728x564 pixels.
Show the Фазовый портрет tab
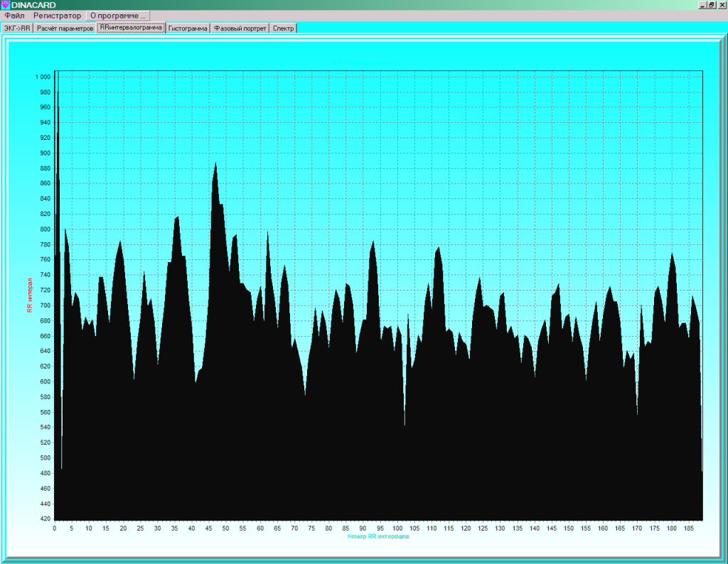(240, 28)
